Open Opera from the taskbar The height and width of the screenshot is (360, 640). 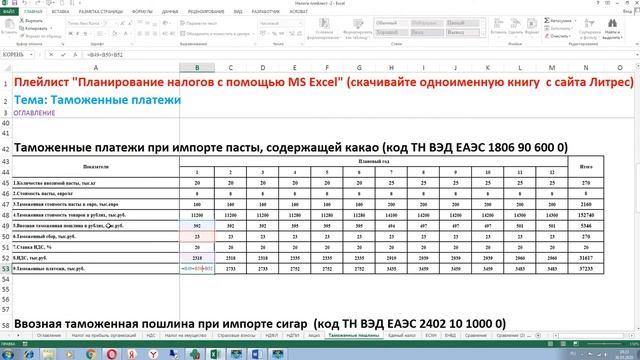[112, 354]
